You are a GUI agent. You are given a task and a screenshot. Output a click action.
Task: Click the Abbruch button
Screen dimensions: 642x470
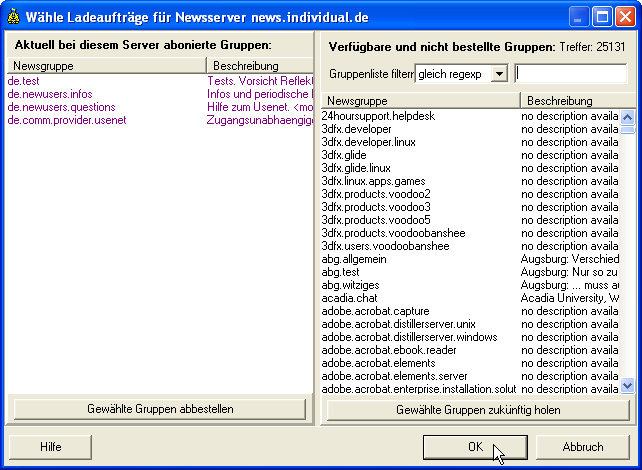tap(583, 447)
